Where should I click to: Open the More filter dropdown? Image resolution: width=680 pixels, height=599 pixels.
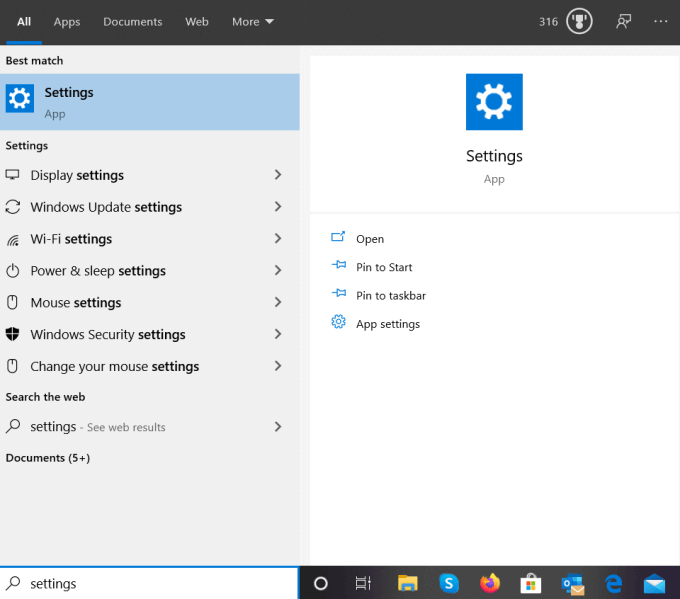pyautogui.click(x=252, y=21)
